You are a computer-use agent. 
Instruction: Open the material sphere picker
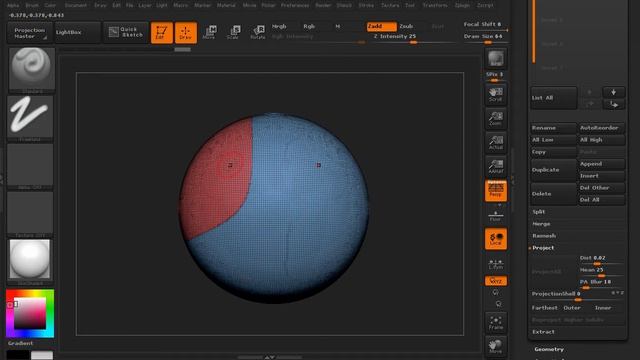30,261
